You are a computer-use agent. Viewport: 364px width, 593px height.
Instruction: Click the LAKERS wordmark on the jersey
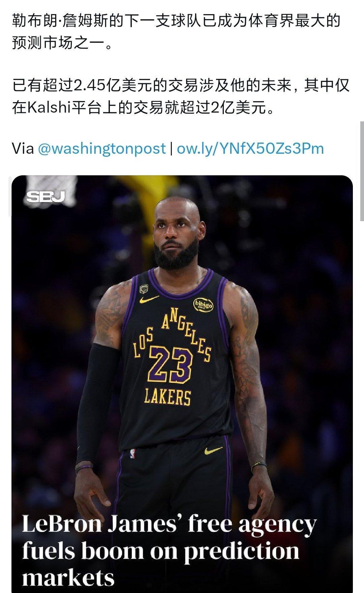[168, 396]
